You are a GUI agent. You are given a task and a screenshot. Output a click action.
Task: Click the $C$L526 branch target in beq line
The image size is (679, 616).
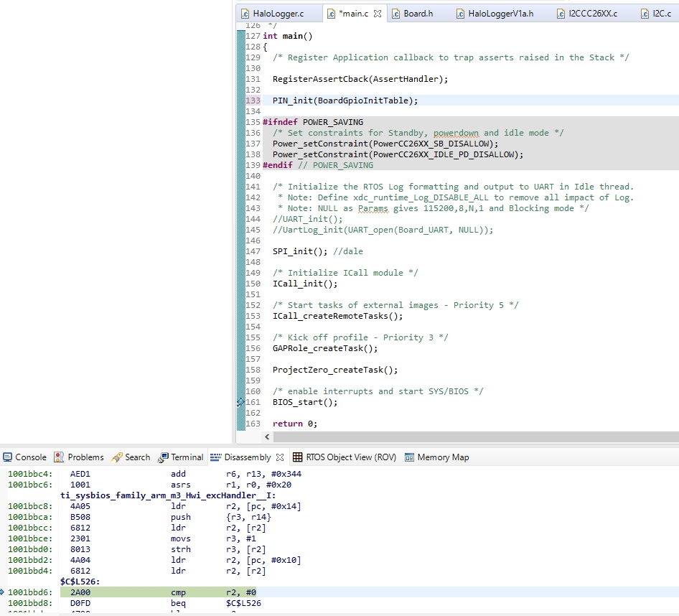point(243,603)
